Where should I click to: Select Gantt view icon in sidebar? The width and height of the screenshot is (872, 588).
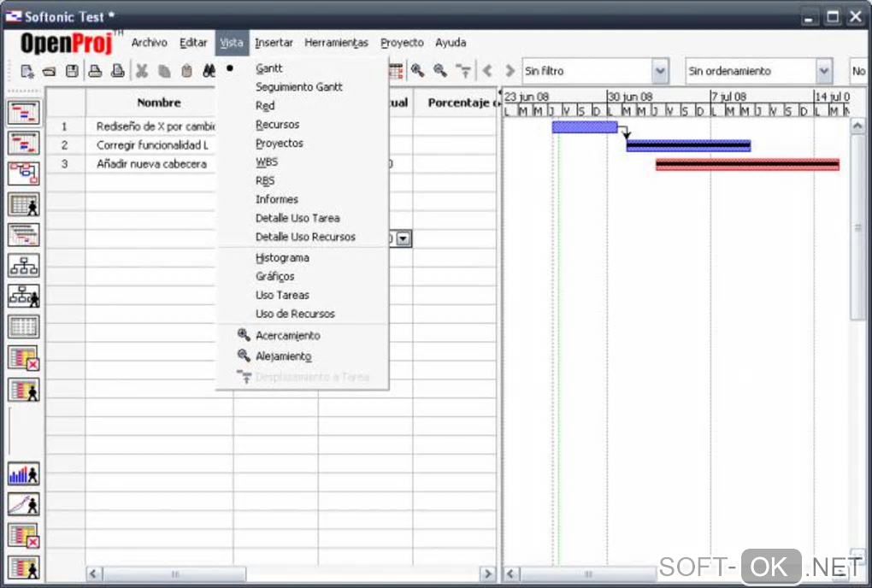[24, 113]
